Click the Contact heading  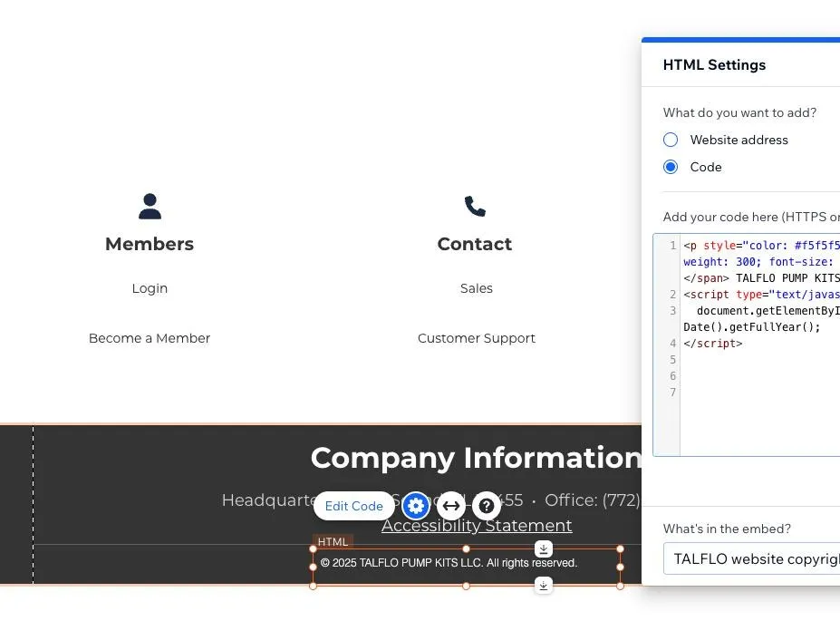click(475, 244)
